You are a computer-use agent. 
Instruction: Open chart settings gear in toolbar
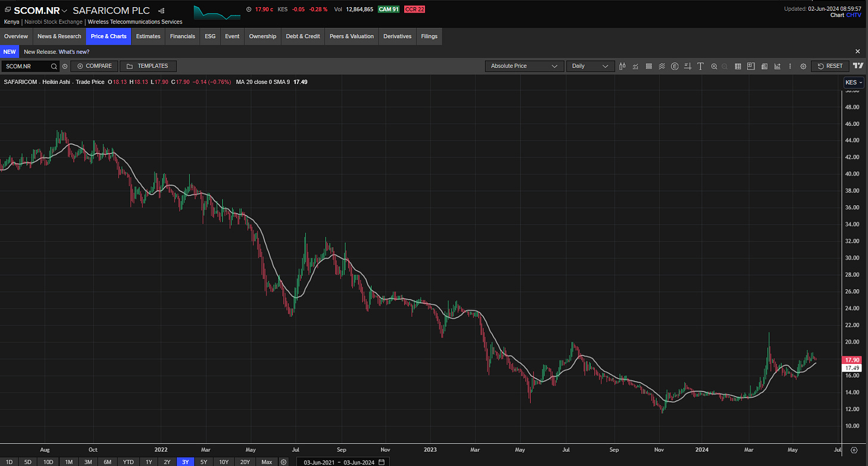[803, 66]
